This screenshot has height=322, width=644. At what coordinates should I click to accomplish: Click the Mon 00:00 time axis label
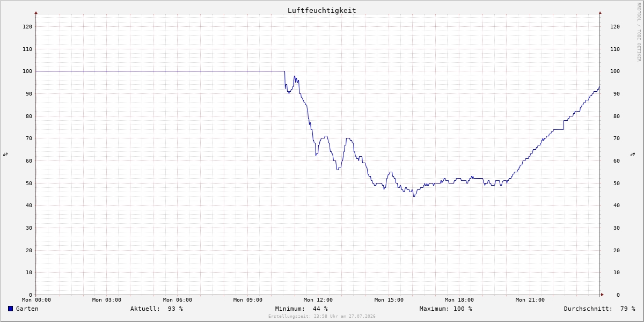[x=36, y=300]
